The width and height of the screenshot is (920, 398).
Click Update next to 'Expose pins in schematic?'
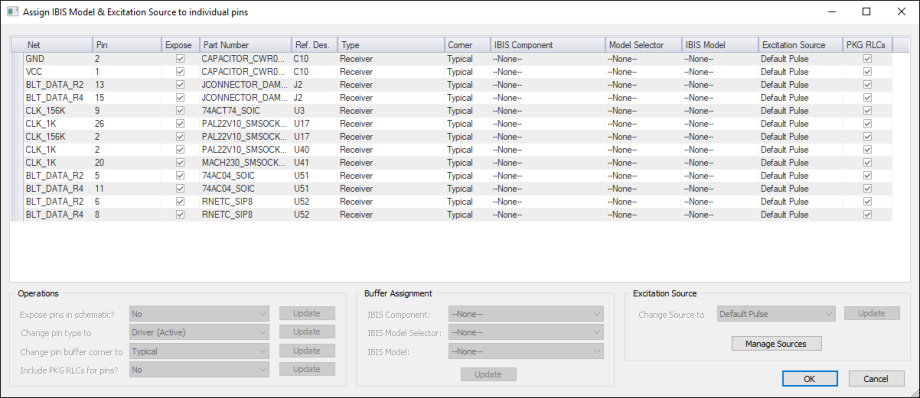tap(307, 313)
